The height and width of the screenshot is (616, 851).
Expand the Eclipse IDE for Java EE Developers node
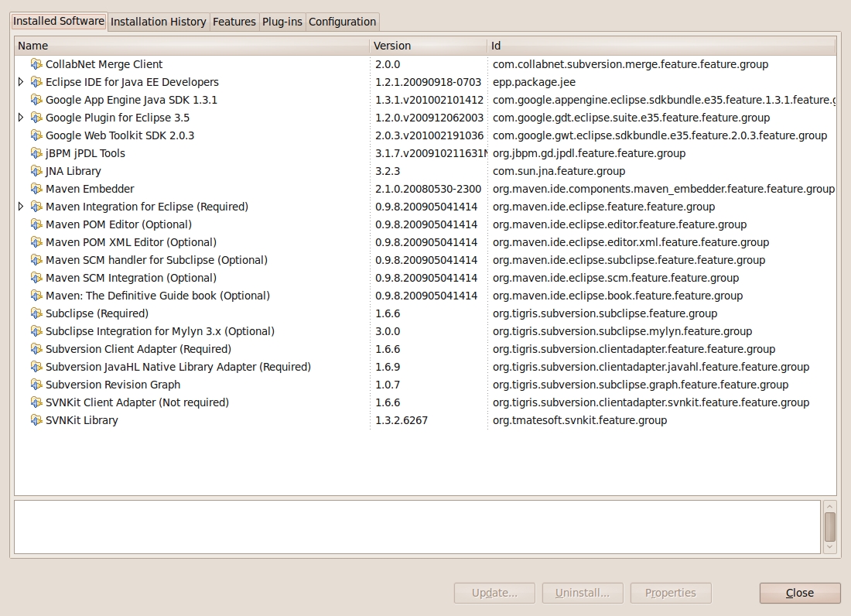pyautogui.click(x=21, y=82)
